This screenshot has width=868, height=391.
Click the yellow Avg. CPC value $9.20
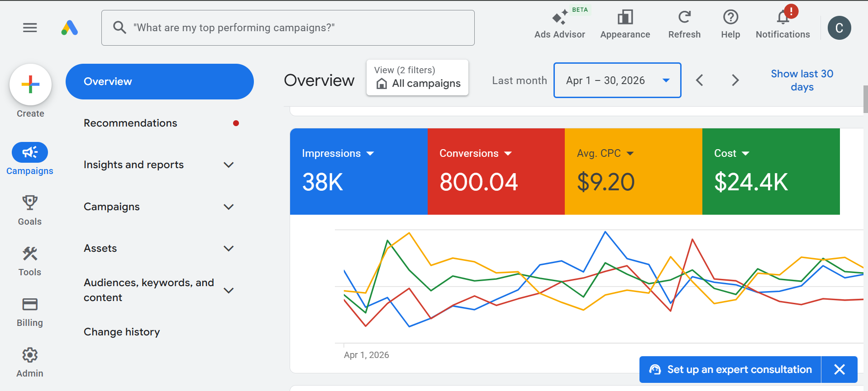coord(606,182)
